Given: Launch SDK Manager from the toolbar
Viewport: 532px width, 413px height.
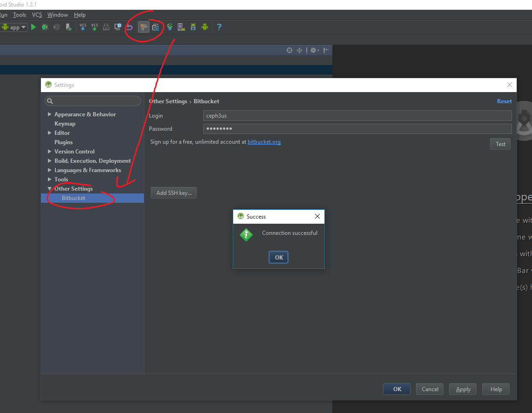Looking at the screenshot, I should point(193,27).
